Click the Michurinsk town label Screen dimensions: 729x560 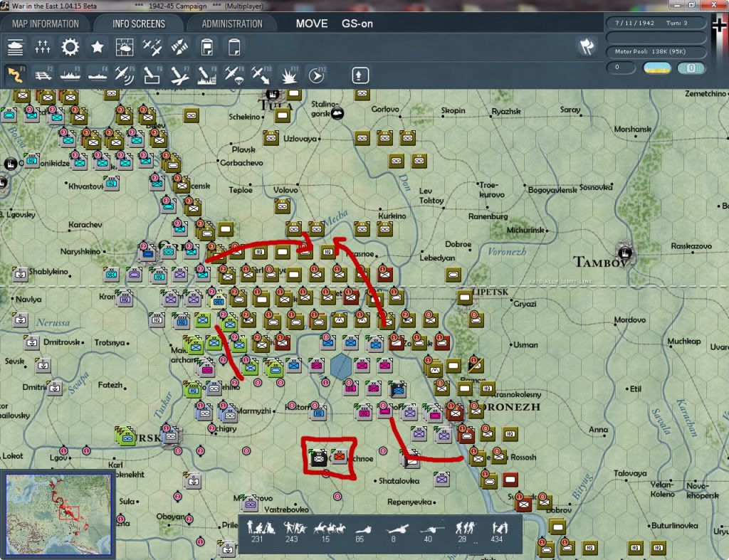pos(525,230)
